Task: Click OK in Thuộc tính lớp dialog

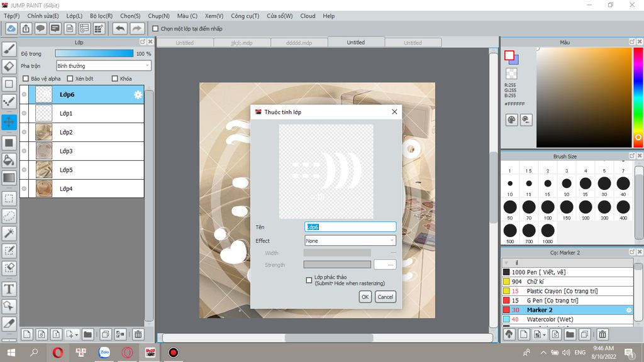Action: pos(365,297)
